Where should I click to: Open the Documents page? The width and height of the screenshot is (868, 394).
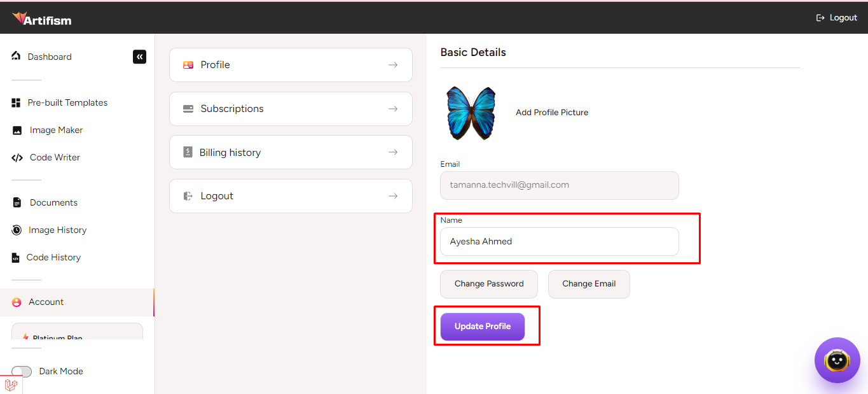point(53,202)
